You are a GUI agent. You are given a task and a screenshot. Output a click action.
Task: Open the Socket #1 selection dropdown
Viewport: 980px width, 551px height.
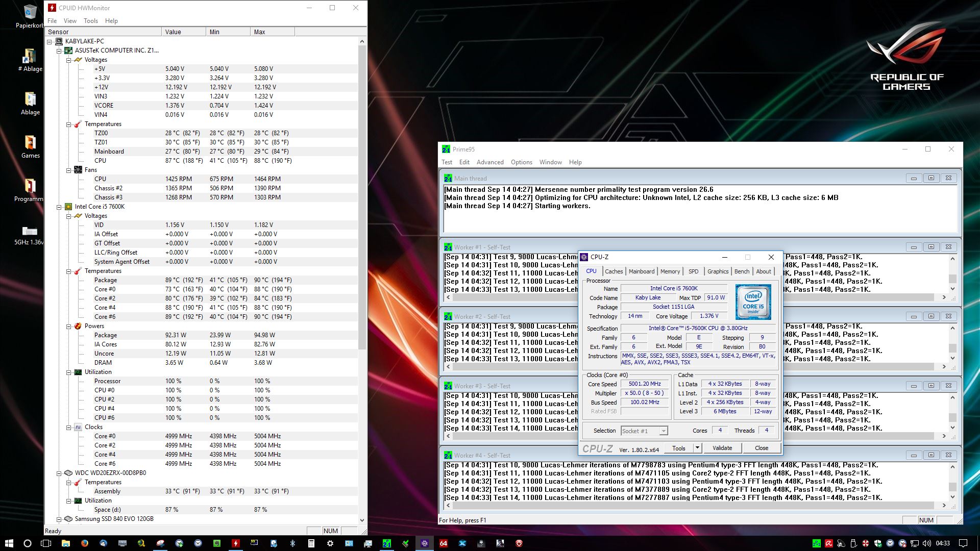[x=663, y=431]
